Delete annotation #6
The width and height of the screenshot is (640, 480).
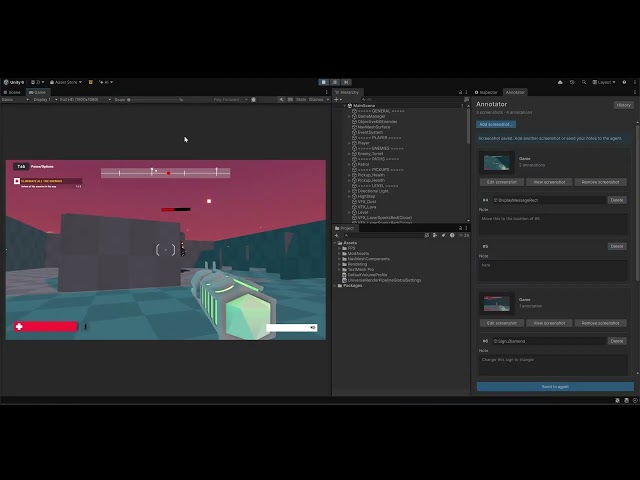click(x=617, y=341)
